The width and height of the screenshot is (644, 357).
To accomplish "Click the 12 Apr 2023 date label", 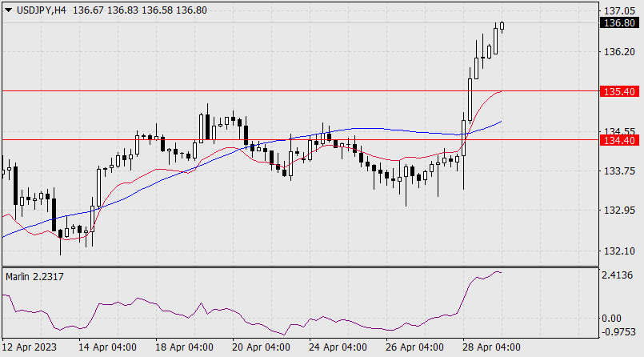I will coord(28,347).
